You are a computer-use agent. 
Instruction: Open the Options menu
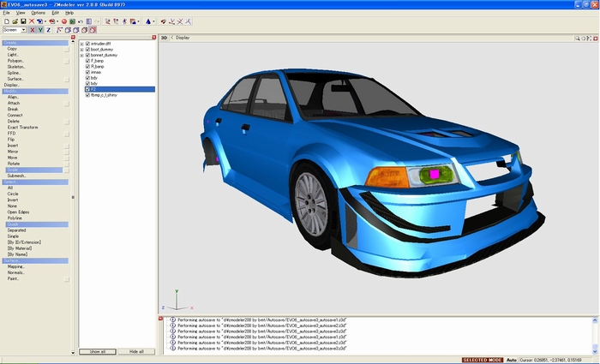[39, 13]
